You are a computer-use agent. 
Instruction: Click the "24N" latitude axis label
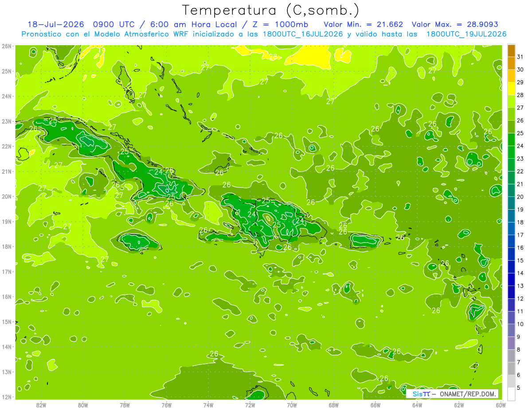tap(7, 96)
